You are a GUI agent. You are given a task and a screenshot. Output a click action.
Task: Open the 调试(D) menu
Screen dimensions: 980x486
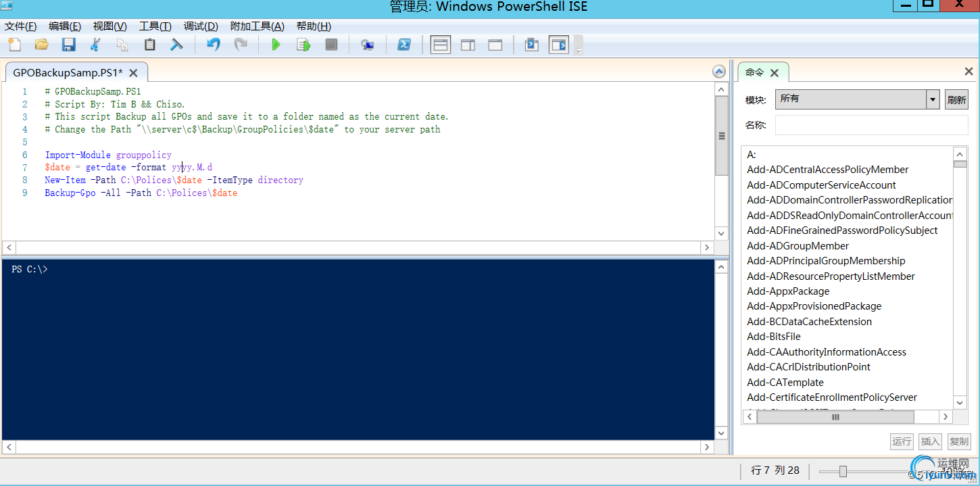point(201,26)
